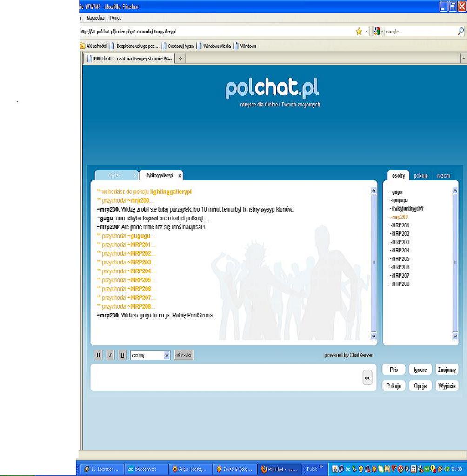Send message with the << button
The width and height of the screenshot is (467, 476).
tap(367, 378)
